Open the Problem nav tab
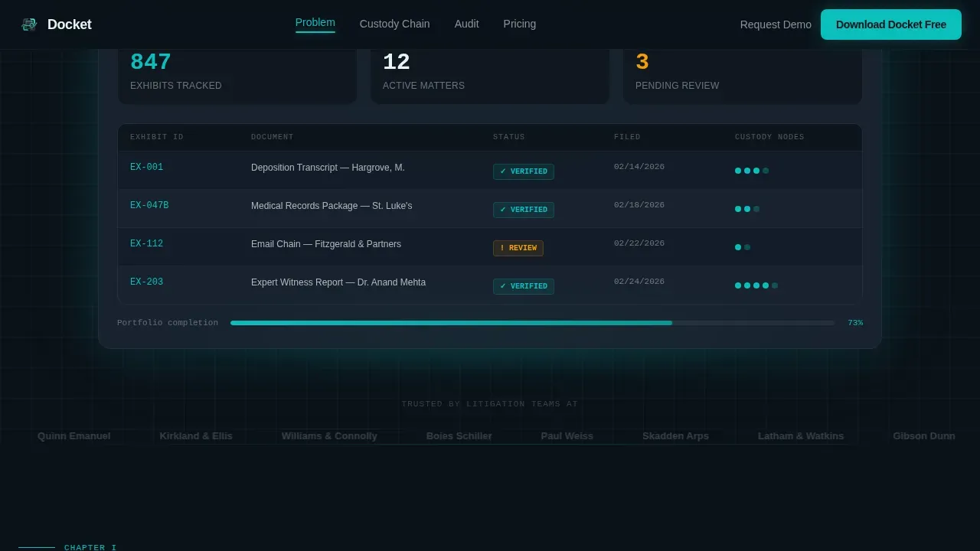Screen dimensions: 980x551 tap(315, 23)
